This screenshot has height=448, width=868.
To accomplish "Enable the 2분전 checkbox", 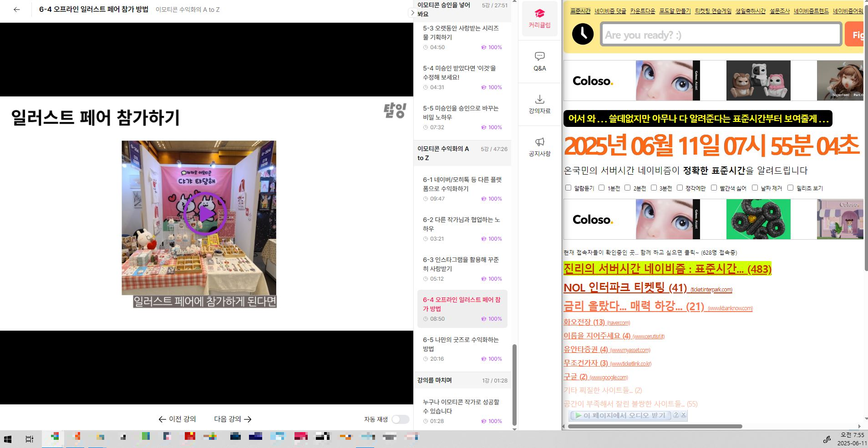I will (627, 187).
